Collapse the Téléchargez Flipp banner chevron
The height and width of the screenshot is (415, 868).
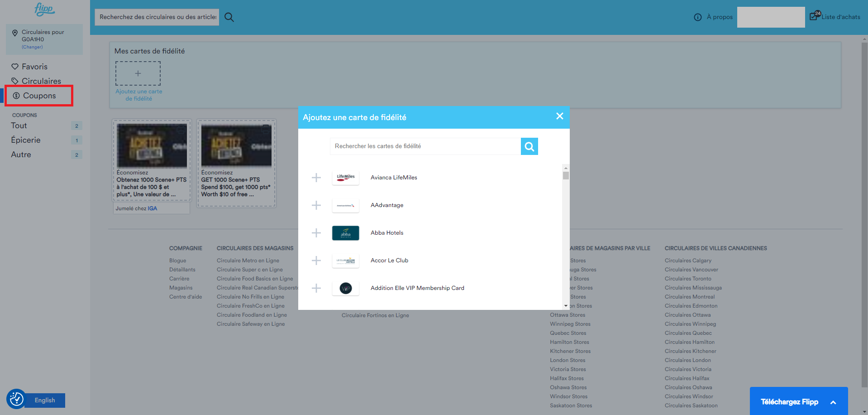833,401
